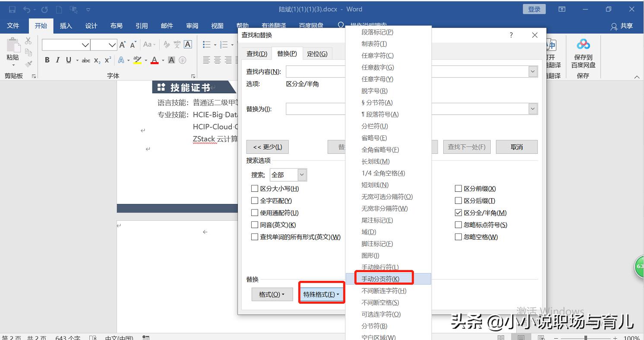Switch to the 查找(D) tab

click(x=256, y=53)
